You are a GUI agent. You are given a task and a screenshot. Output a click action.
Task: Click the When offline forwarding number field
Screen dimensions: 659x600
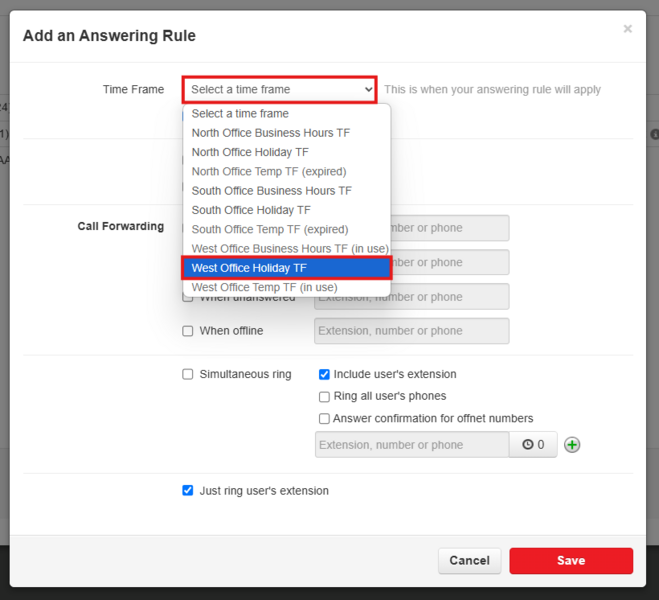(x=411, y=331)
